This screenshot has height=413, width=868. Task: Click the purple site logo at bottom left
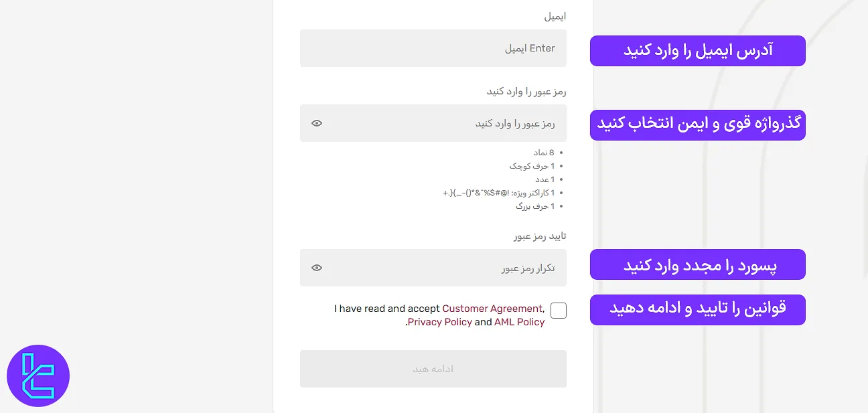click(x=38, y=376)
